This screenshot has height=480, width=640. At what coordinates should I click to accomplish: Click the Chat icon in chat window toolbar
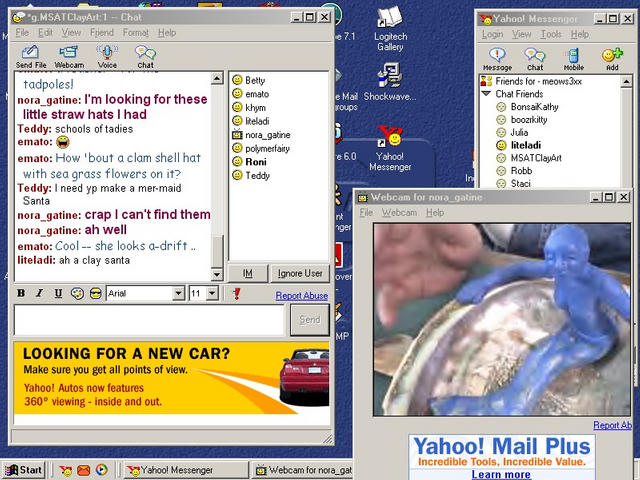click(x=145, y=56)
